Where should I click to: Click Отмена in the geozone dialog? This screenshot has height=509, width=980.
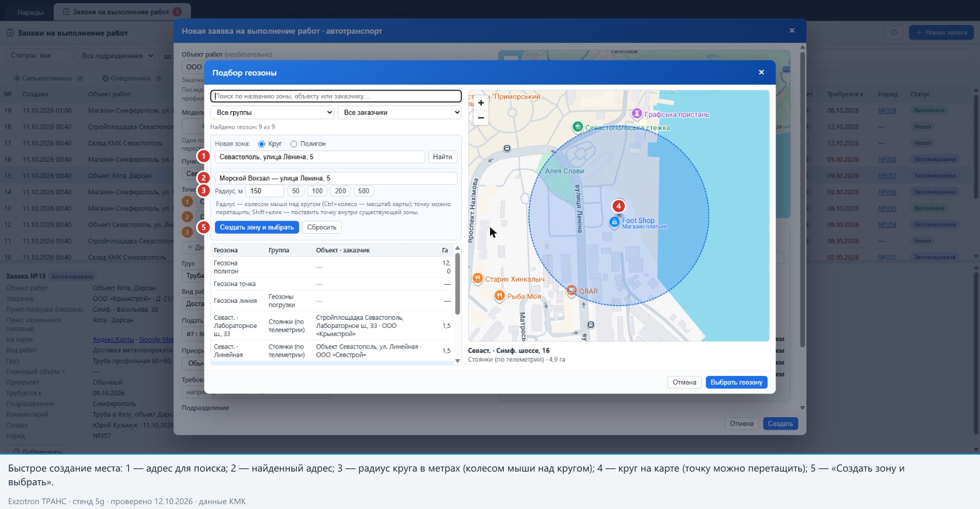[684, 382]
